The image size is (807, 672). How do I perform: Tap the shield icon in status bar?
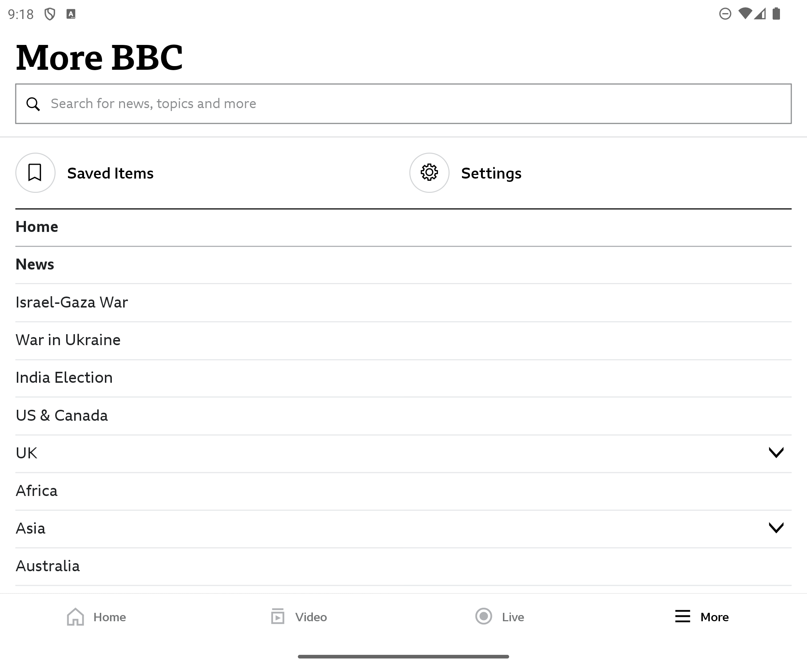(50, 14)
